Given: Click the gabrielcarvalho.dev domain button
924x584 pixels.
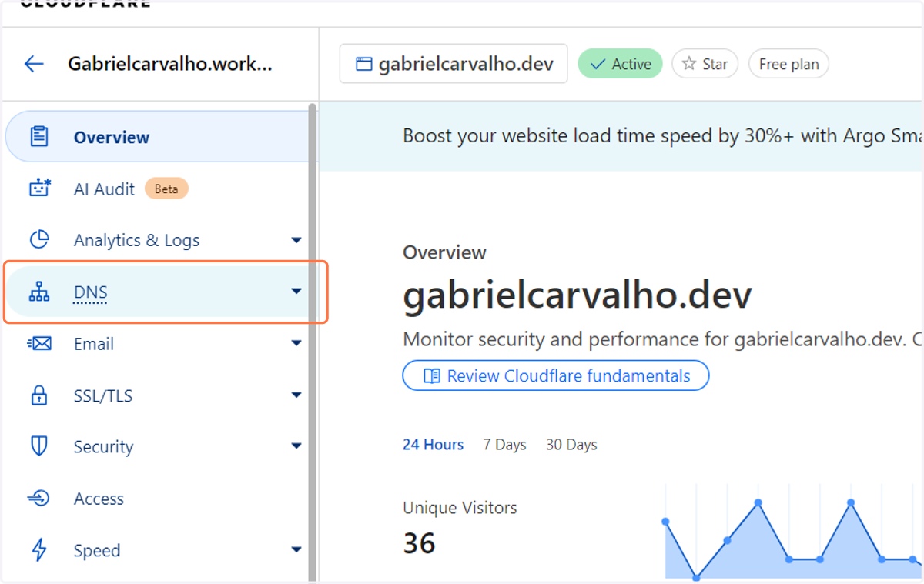Looking at the screenshot, I should click(454, 64).
